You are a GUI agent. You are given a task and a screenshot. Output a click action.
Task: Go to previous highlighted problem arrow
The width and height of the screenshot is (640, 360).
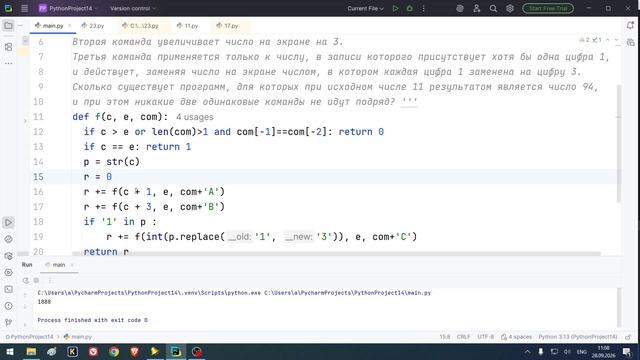[x=608, y=40]
